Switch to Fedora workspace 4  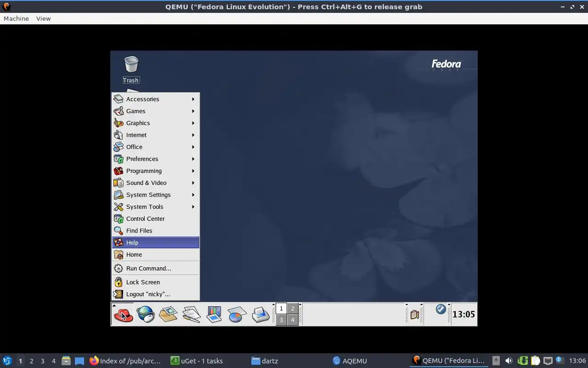point(293,320)
